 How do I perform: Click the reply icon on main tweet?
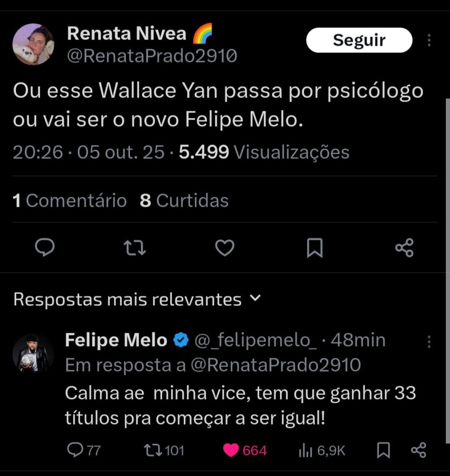pyautogui.click(x=45, y=248)
